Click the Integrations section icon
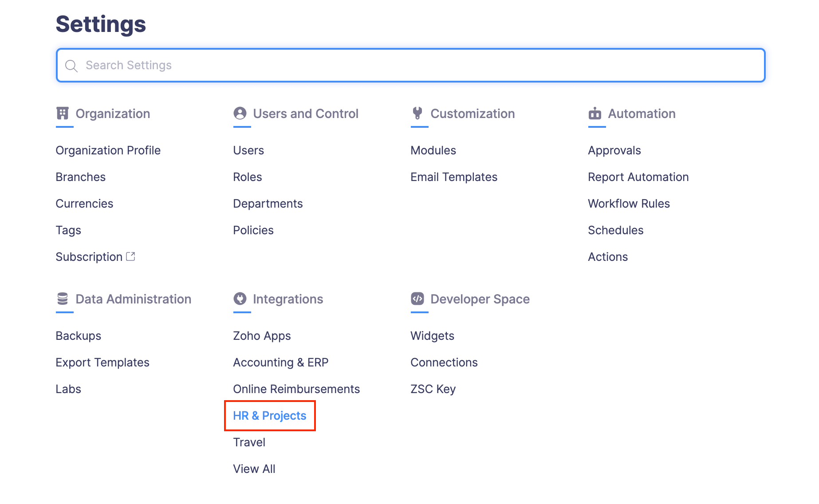Viewport: 819px width, 504px height. [240, 299]
